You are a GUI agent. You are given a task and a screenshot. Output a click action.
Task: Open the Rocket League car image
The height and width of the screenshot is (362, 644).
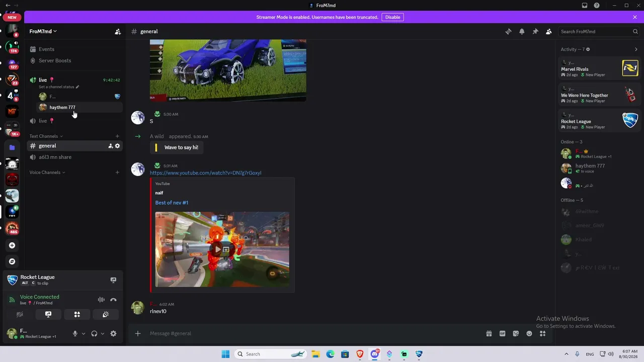(228, 70)
